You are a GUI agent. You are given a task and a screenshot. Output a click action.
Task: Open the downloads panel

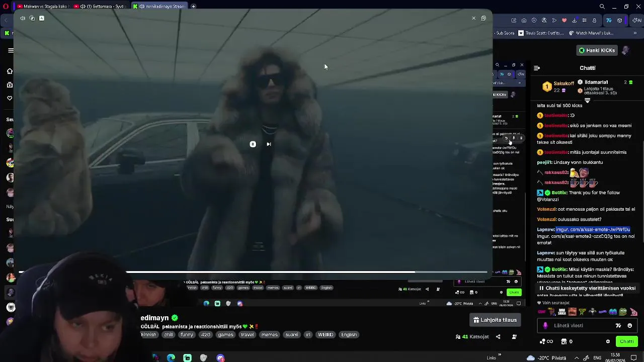click(574, 21)
